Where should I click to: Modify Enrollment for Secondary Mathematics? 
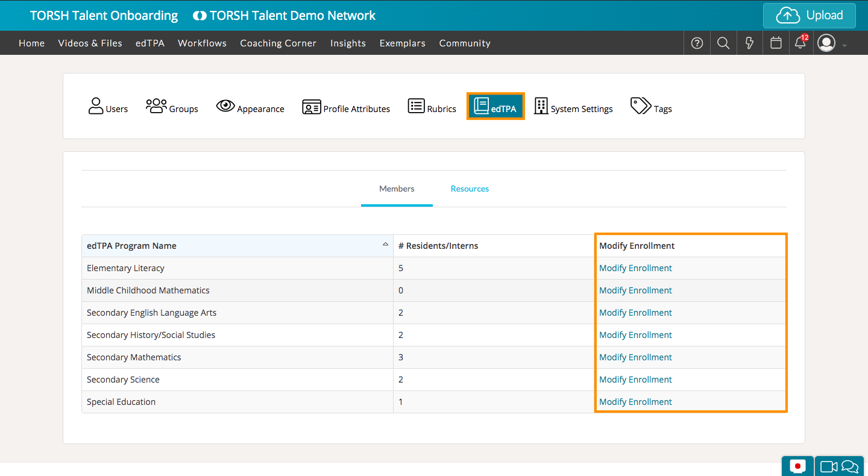[635, 357]
